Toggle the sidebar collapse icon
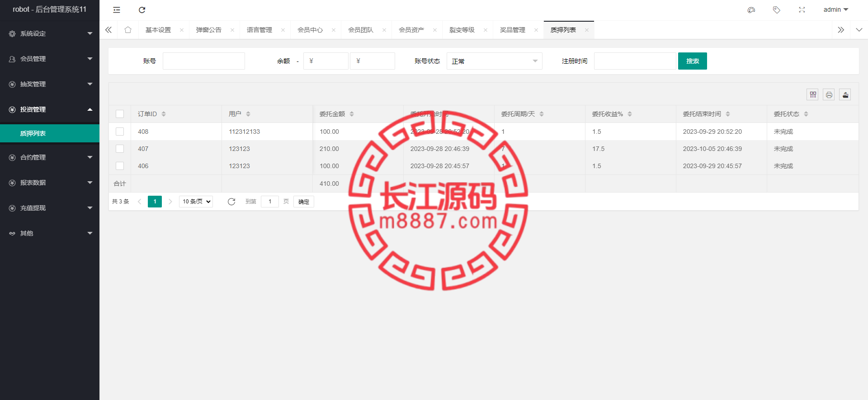Image resolution: width=868 pixels, height=400 pixels. point(117,10)
